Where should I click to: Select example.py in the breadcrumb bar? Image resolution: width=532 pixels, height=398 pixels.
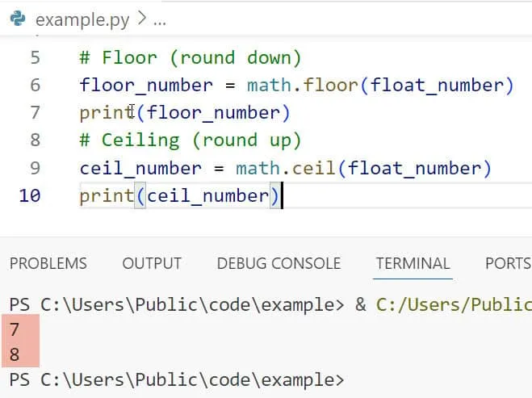pyautogui.click(x=83, y=19)
